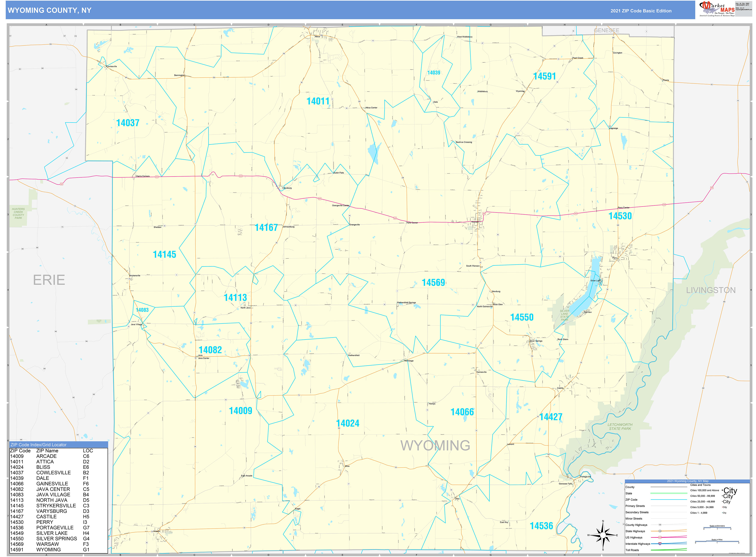This screenshot has width=756, height=557.
Task: Click the 2021 ZIP Code Basic Edition label
Action: coord(641,11)
